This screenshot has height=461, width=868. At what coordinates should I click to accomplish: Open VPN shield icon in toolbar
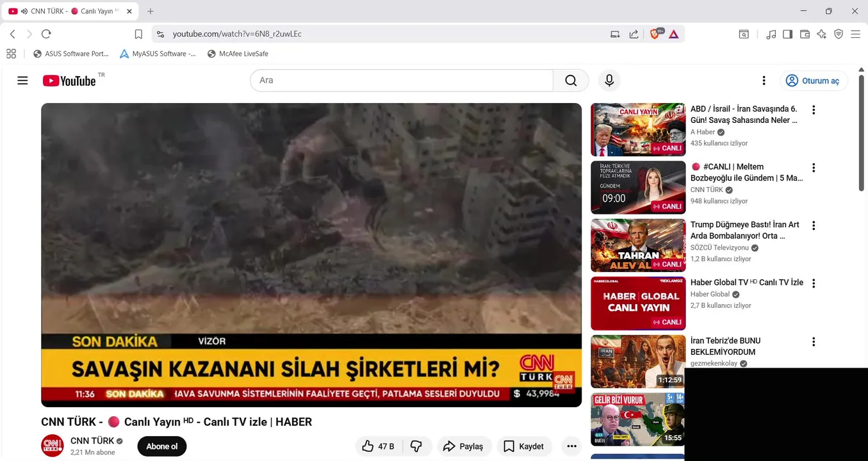pyautogui.click(x=839, y=34)
